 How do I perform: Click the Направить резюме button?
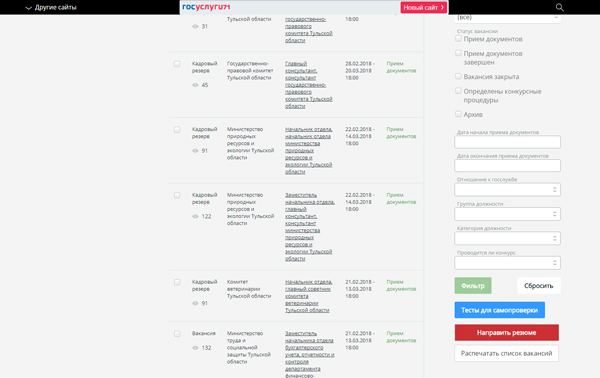[x=507, y=332]
